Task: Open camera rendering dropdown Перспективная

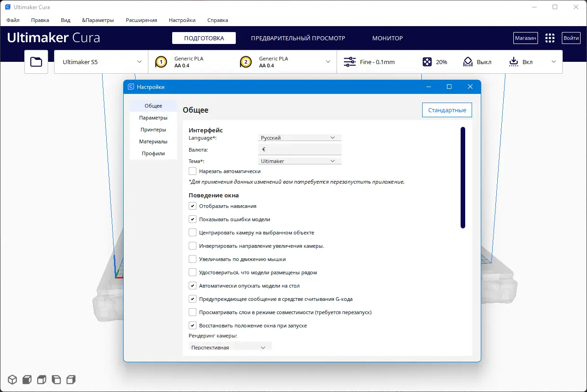Action: click(x=230, y=347)
